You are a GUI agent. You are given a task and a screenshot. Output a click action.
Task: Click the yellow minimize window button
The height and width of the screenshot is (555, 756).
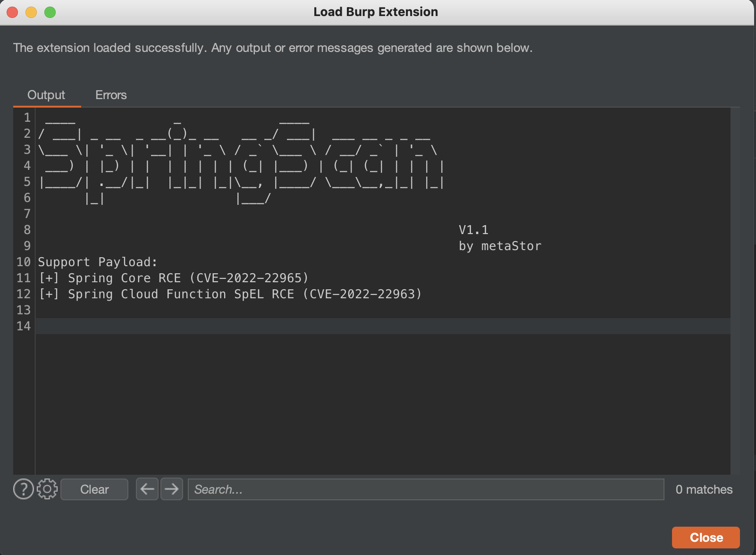coord(31,12)
